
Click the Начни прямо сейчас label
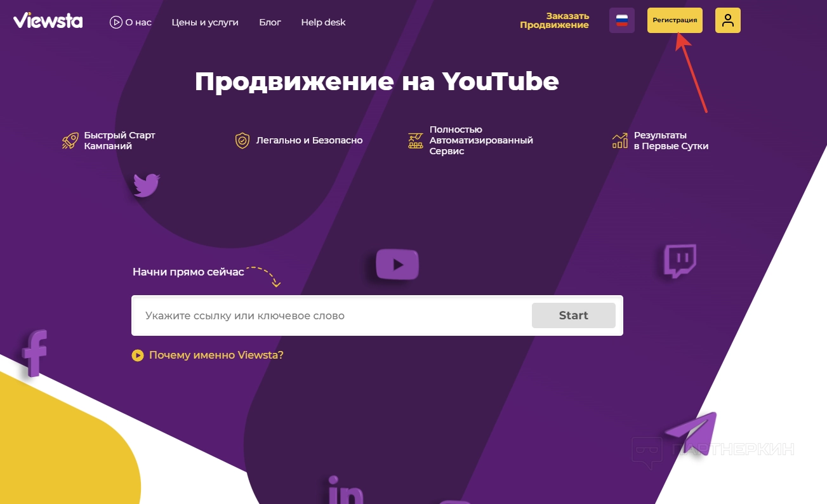(189, 272)
